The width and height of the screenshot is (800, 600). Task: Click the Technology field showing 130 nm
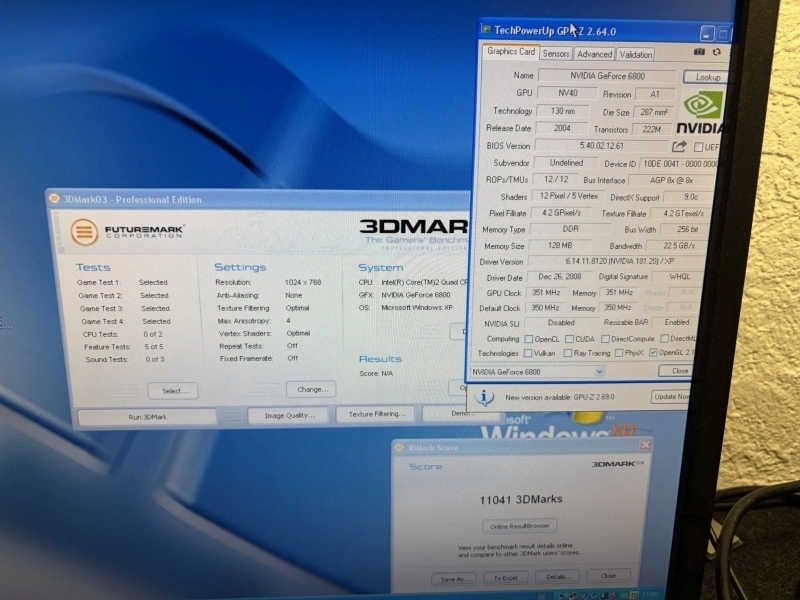[x=562, y=111]
